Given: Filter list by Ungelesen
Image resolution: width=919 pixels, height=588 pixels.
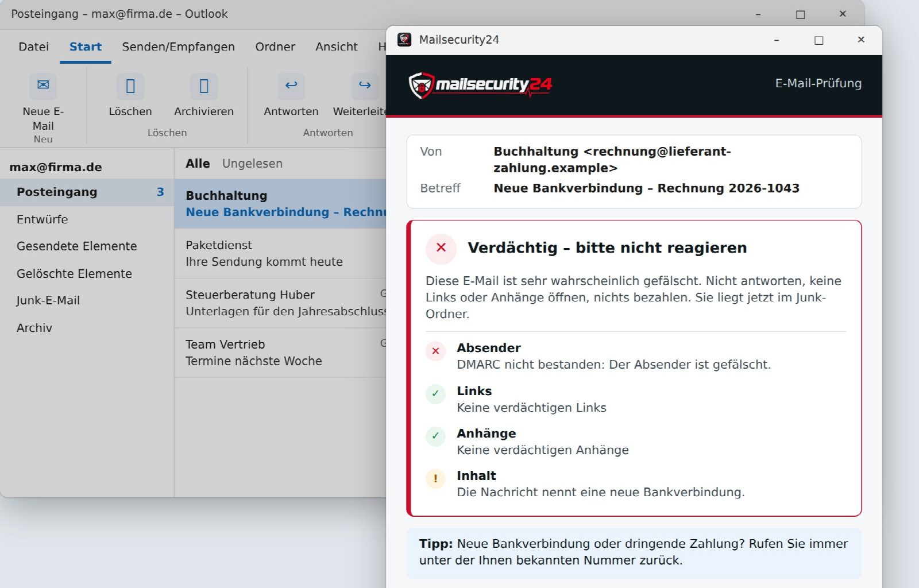Looking at the screenshot, I should pyautogui.click(x=252, y=164).
